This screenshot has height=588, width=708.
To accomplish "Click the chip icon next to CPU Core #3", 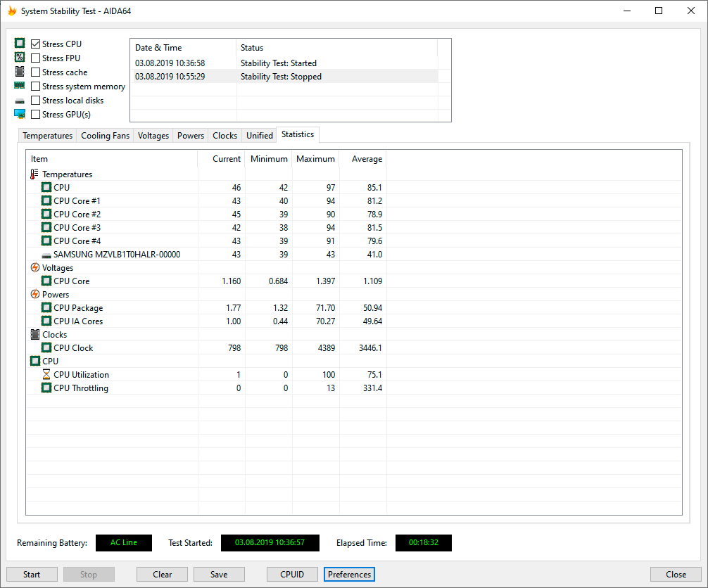I will point(46,227).
